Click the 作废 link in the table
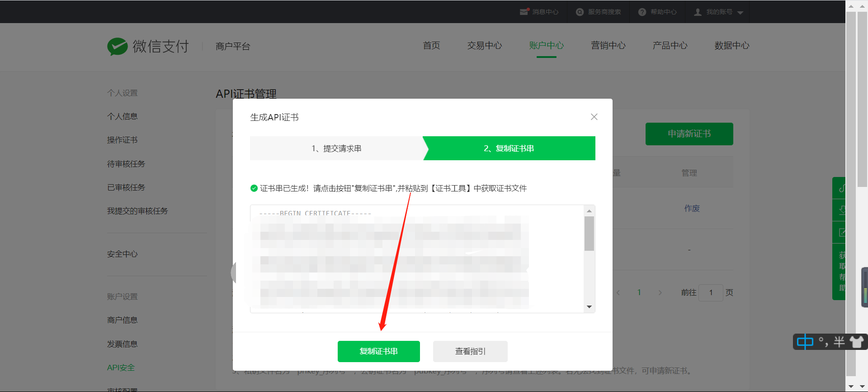868x392 pixels. [692, 208]
